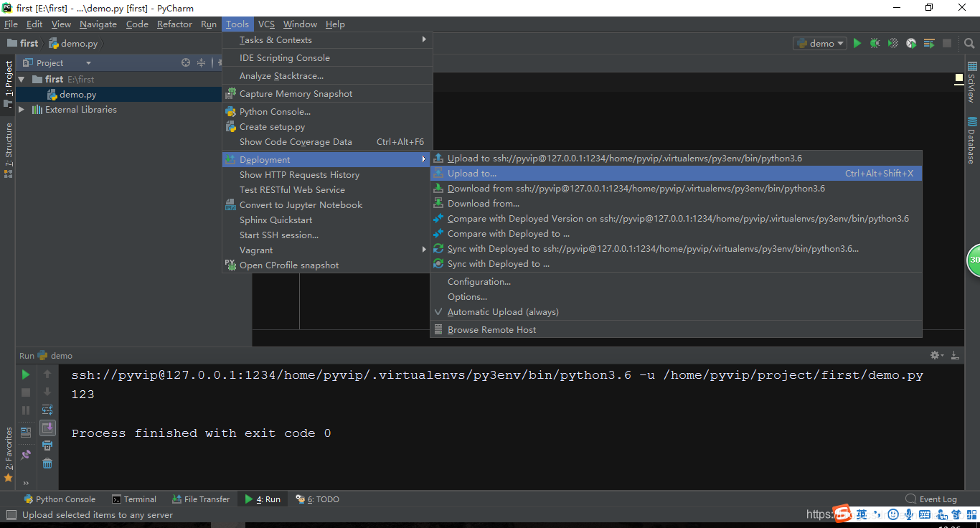This screenshot has height=528, width=980.
Task: Expand the Vagrant submenu
Action: 326,250
